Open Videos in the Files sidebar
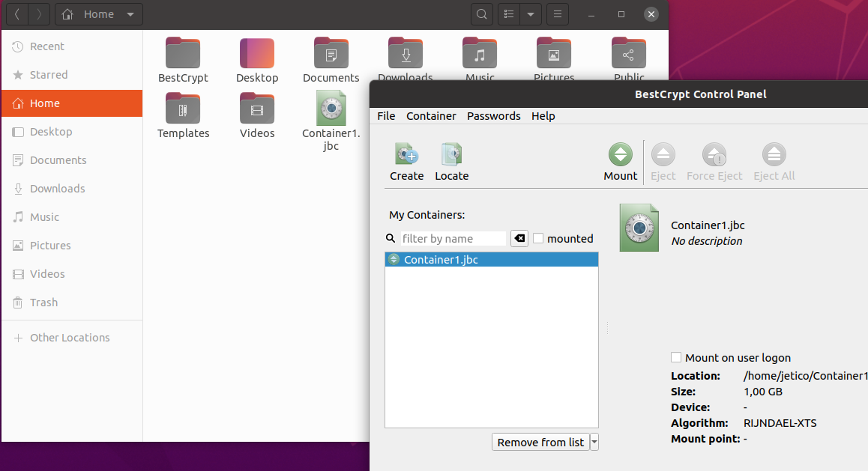 [71, 274]
